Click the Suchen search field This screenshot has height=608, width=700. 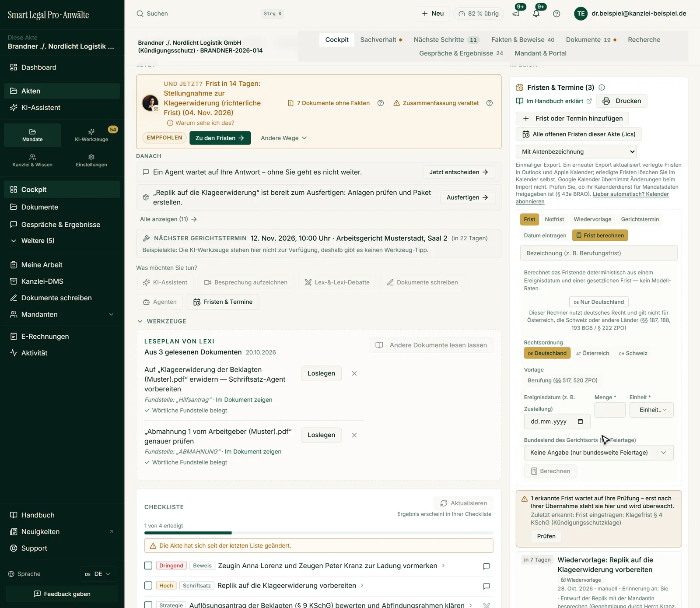[x=210, y=14]
